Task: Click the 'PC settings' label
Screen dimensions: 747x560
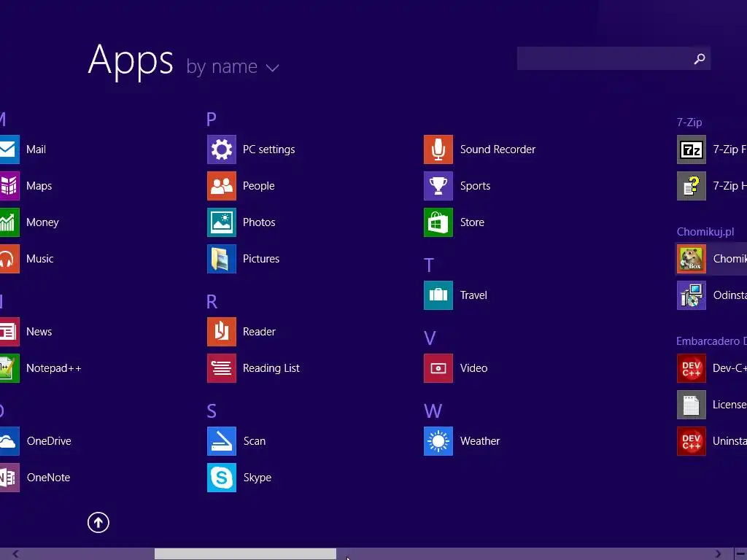Action: coord(268,149)
